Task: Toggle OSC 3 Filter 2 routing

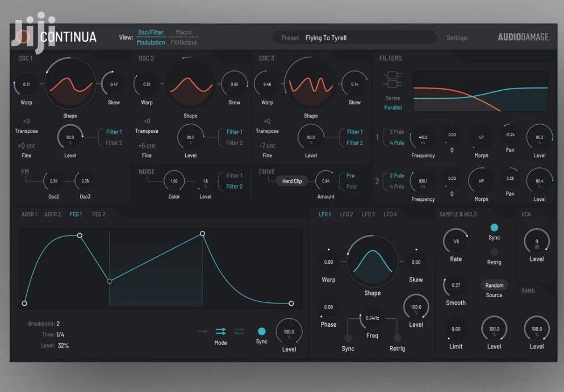Action: [354, 142]
